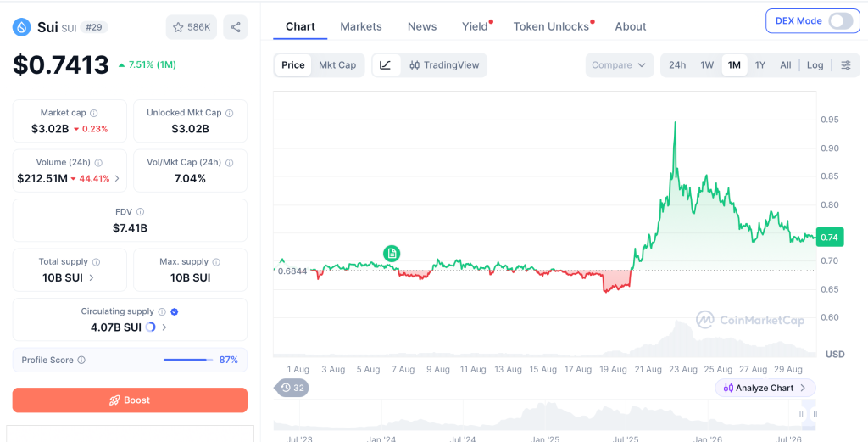The height and width of the screenshot is (442, 868).
Task: Click the $7.41B FDV value
Action: pyautogui.click(x=130, y=228)
